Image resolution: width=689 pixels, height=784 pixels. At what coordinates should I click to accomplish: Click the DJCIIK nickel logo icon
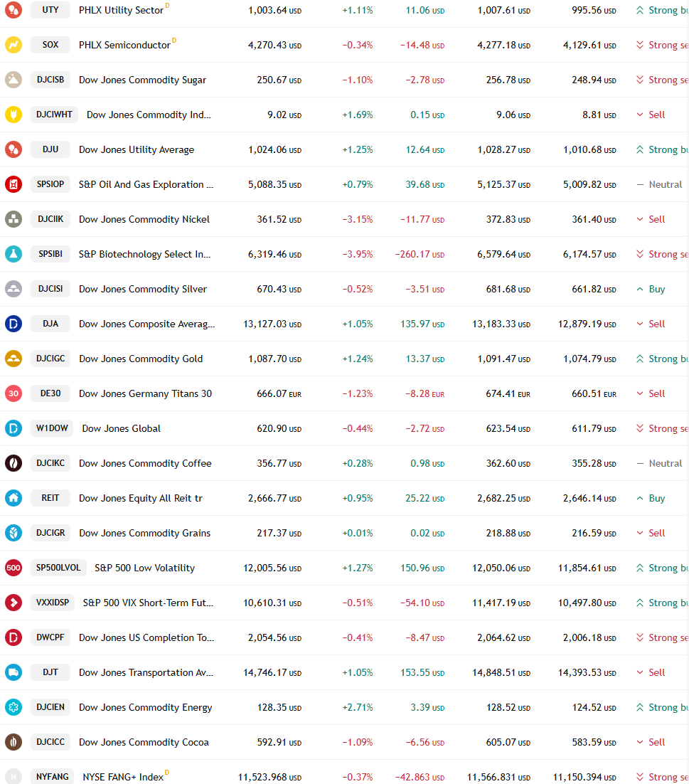click(x=14, y=219)
